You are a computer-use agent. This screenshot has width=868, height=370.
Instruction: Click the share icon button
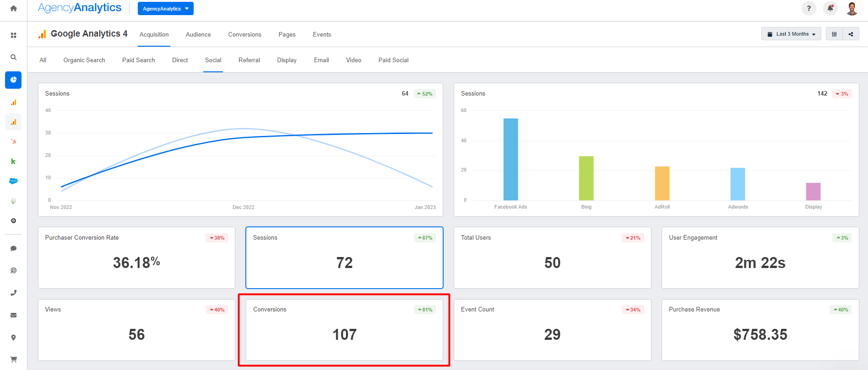coord(851,34)
